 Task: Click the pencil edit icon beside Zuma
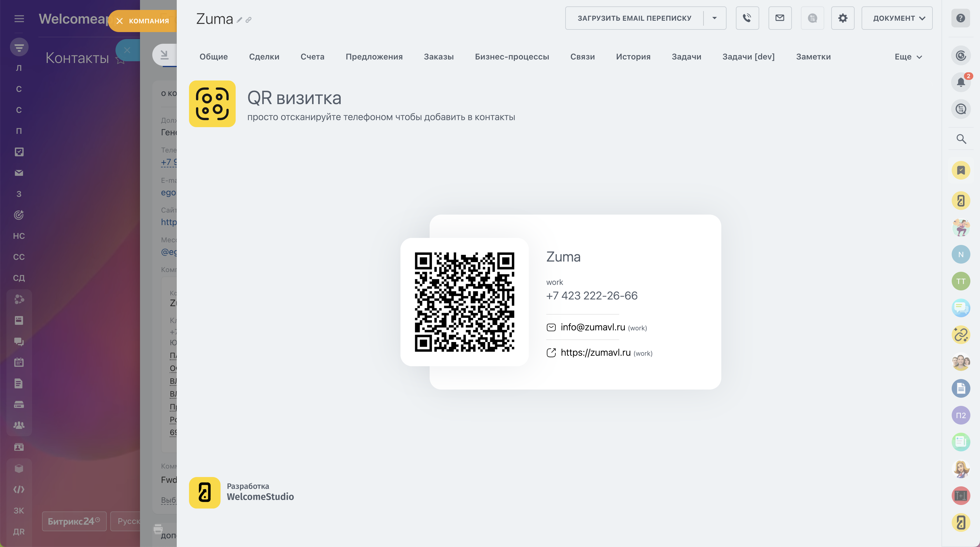pyautogui.click(x=239, y=20)
